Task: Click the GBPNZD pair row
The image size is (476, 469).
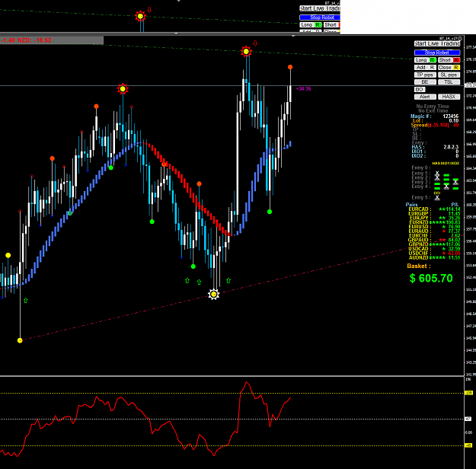Action: (x=434, y=244)
